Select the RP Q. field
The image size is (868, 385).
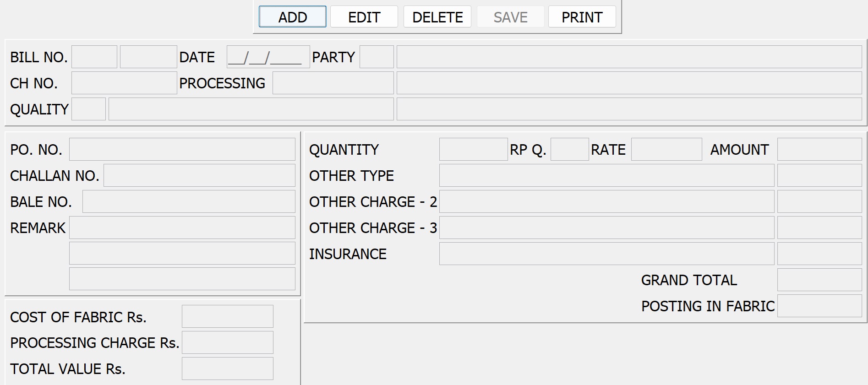(x=569, y=150)
